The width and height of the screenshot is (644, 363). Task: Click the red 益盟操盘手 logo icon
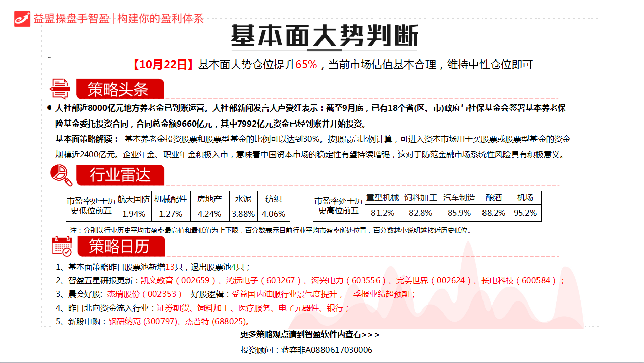click(22, 18)
